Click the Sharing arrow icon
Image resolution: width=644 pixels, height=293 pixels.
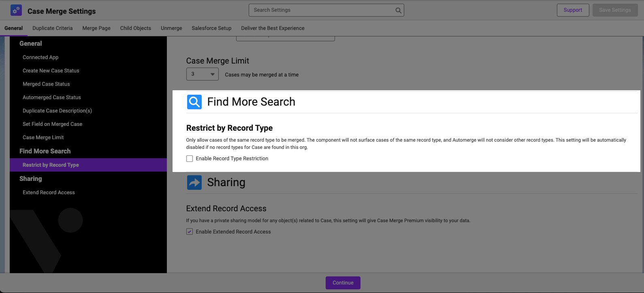point(194,183)
